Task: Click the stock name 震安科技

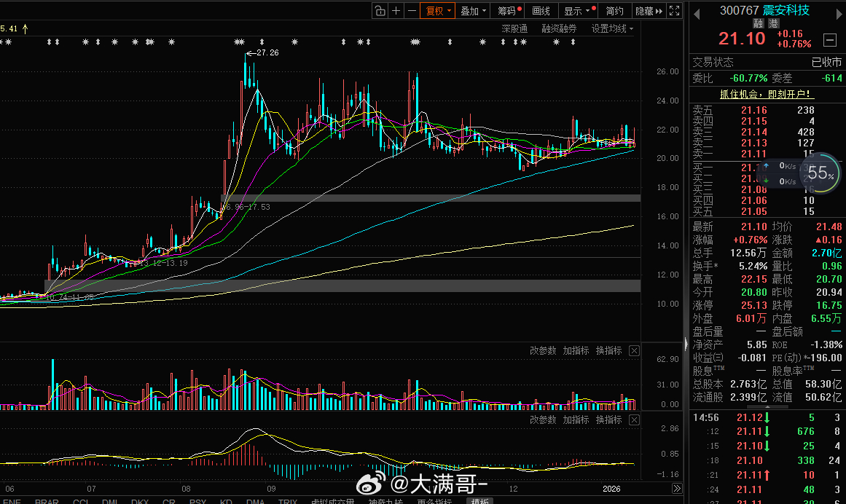Action: pyautogui.click(x=786, y=10)
